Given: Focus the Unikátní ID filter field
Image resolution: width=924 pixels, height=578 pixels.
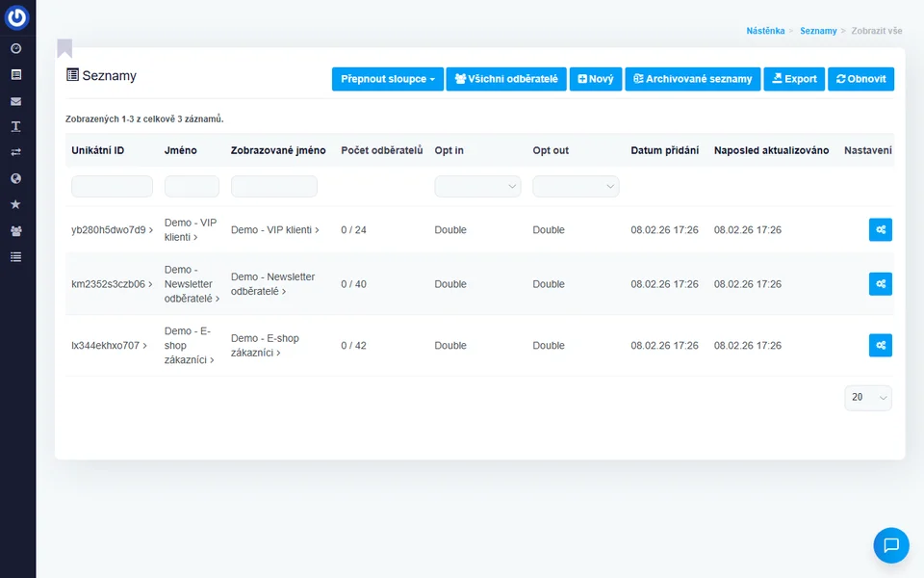Looking at the screenshot, I should [112, 187].
